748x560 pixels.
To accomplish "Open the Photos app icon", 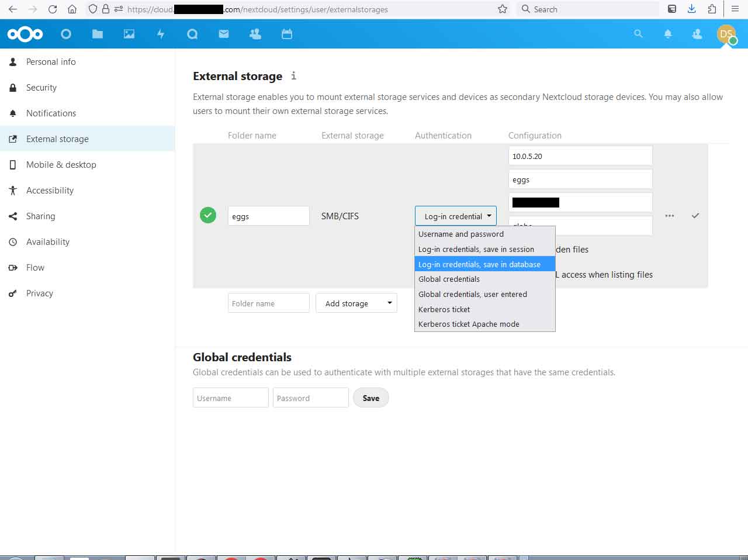I will click(x=129, y=34).
